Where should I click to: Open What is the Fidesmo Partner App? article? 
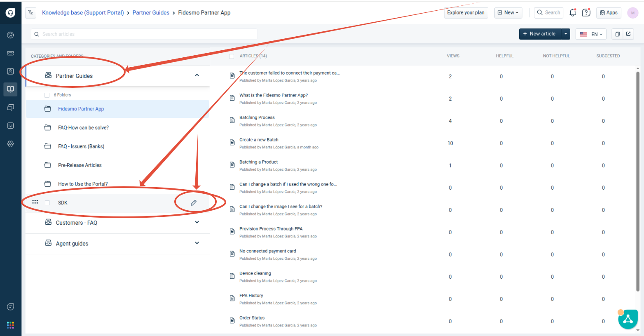point(274,95)
